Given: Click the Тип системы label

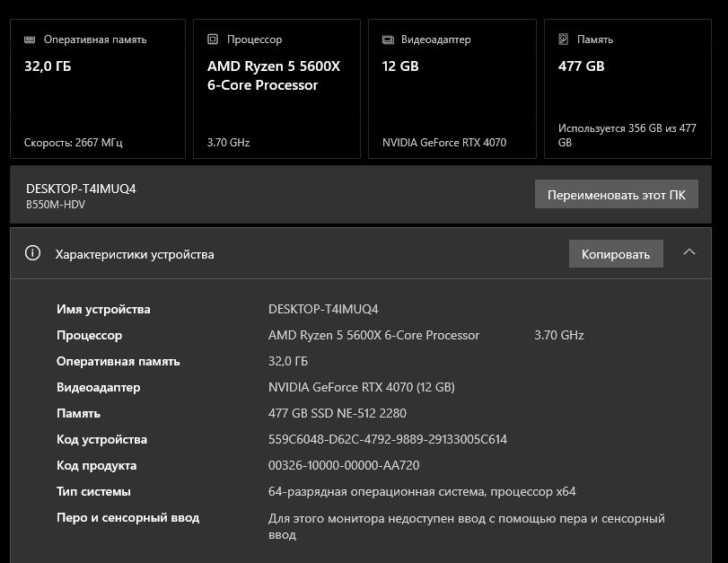Looking at the screenshot, I should 93,491.
